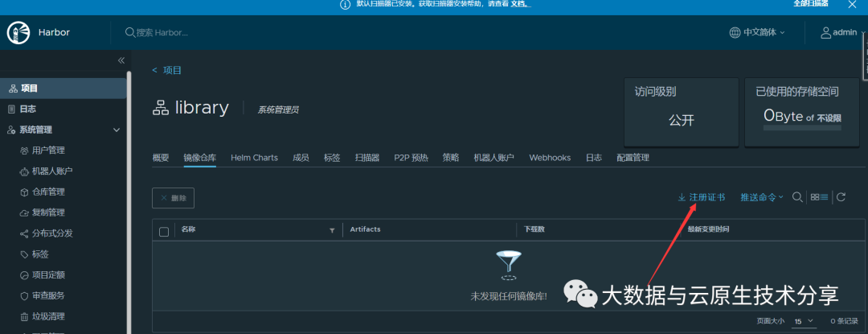
Task: Click the 机器人账户 sidebar icon
Action: coord(24,171)
